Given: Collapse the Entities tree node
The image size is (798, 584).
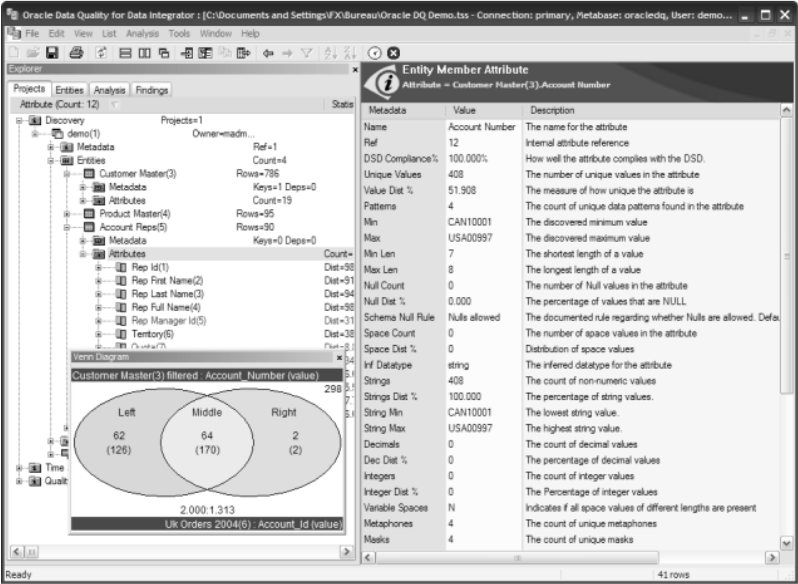Looking at the screenshot, I should point(51,161).
